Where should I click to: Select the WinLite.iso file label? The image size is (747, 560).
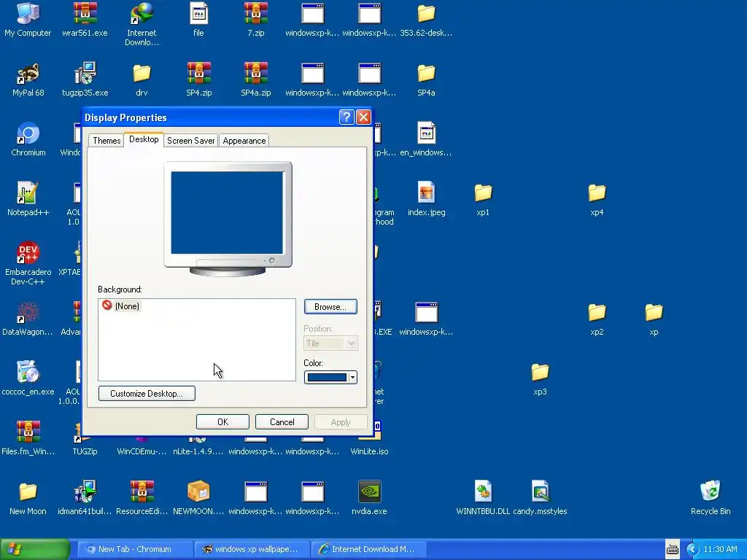coord(369,451)
